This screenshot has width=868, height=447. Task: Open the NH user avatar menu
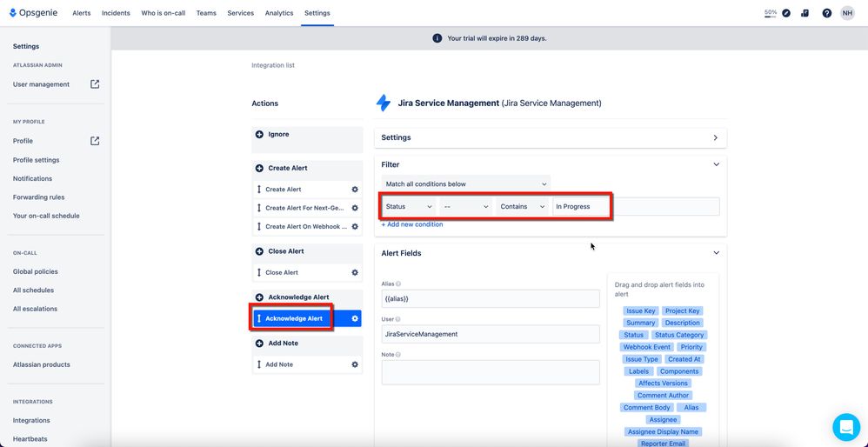click(x=847, y=13)
